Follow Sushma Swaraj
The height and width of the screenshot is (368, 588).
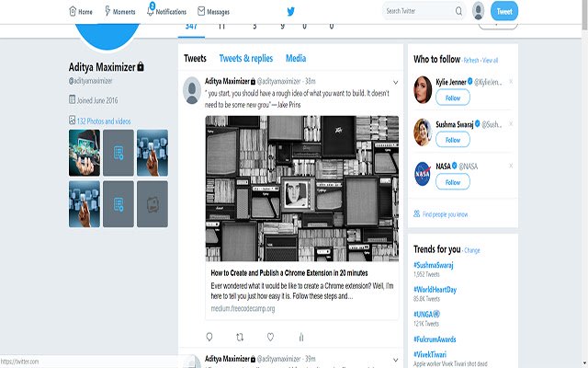click(x=453, y=140)
